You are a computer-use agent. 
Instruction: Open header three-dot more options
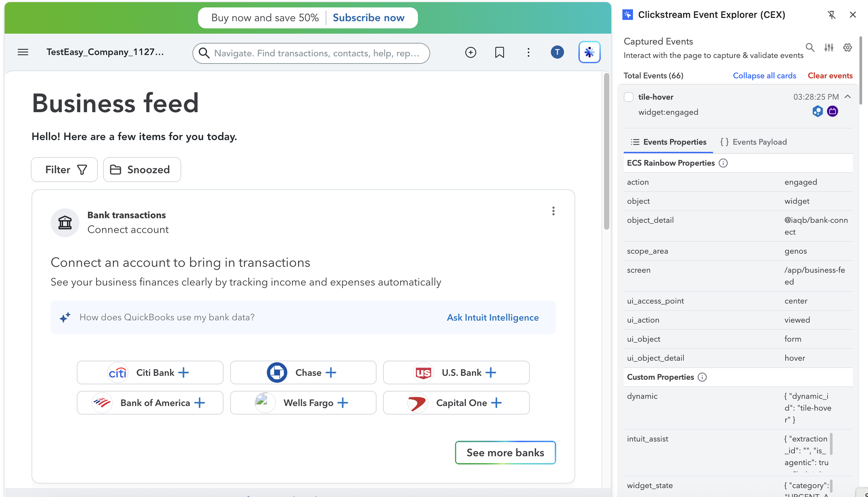coord(528,52)
